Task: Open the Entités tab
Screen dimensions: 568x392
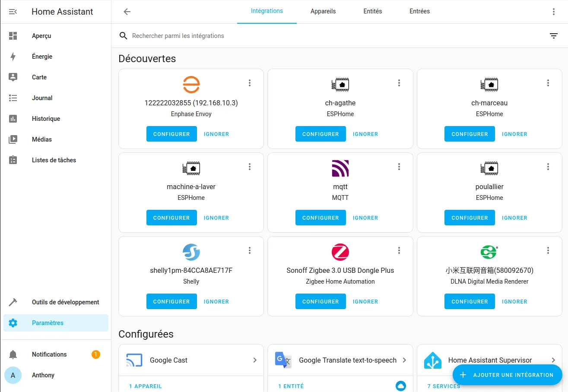Action: coord(372,11)
